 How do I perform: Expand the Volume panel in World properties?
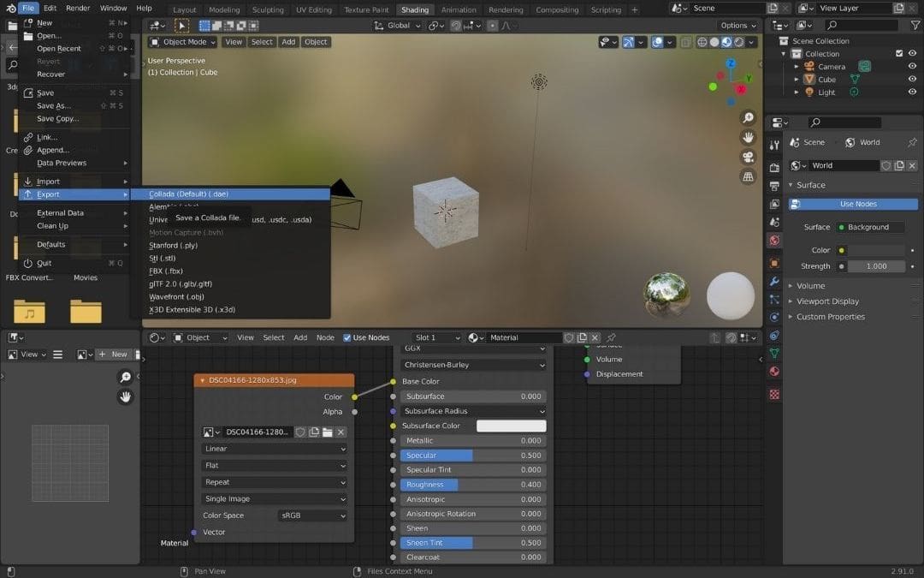(x=810, y=286)
